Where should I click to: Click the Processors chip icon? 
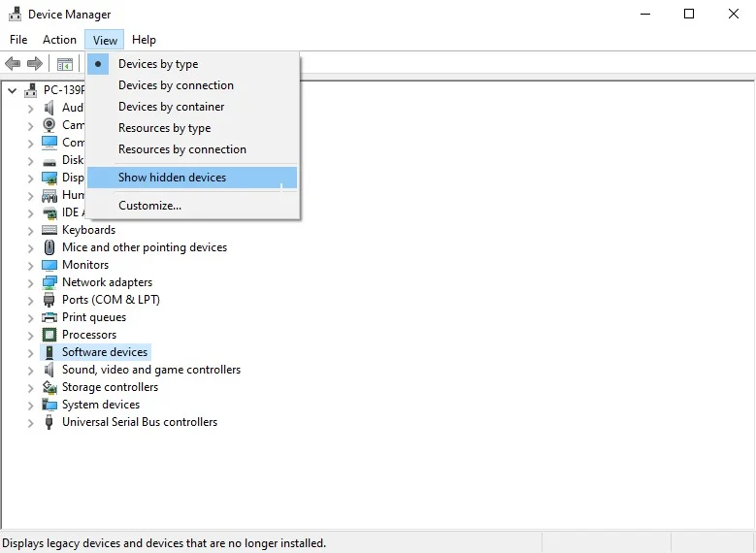pos(49,335)
